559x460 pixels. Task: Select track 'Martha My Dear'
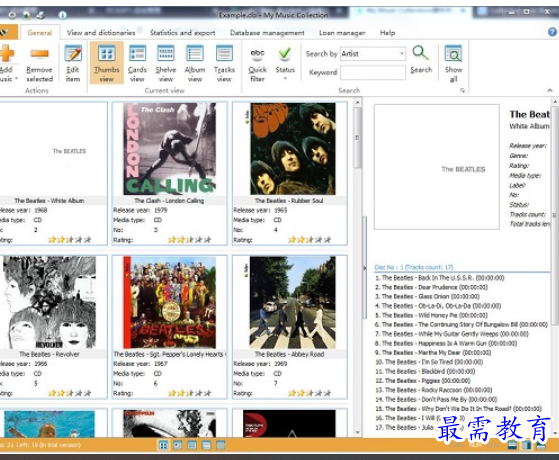point(433,353)
